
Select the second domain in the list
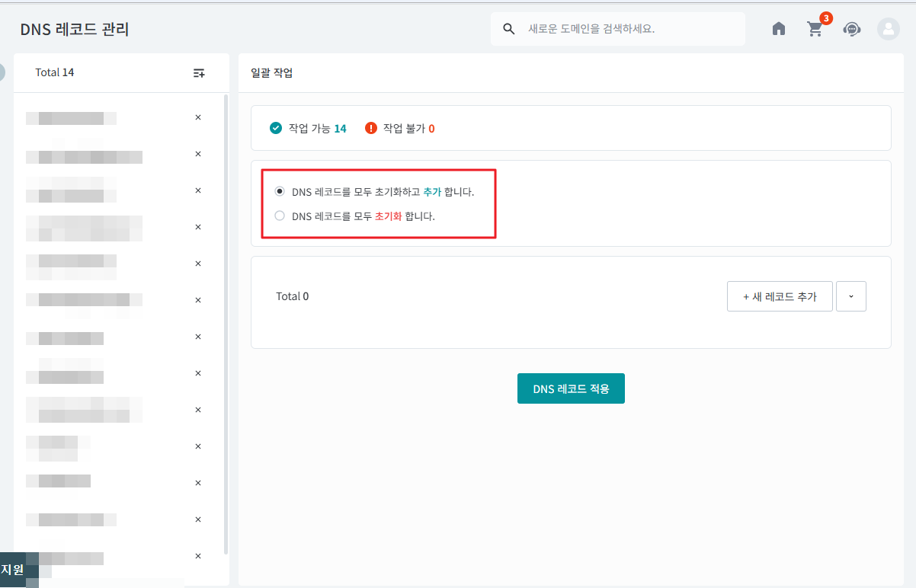coord(84,157)
